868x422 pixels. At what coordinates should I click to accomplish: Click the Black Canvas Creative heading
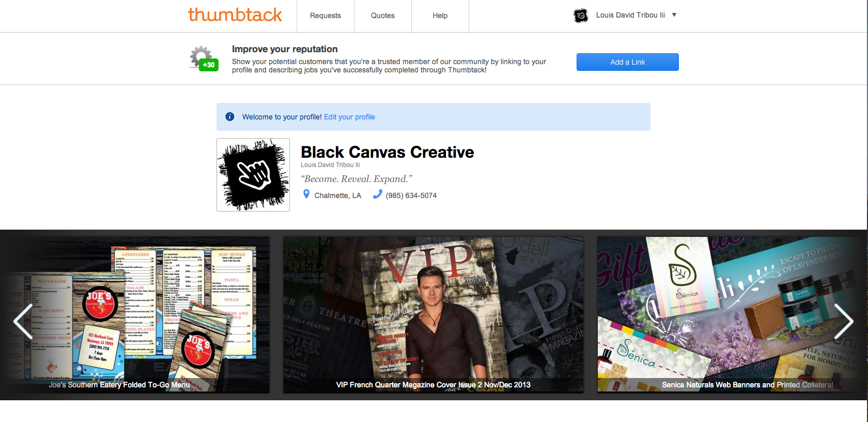click(x=388, y=152)
